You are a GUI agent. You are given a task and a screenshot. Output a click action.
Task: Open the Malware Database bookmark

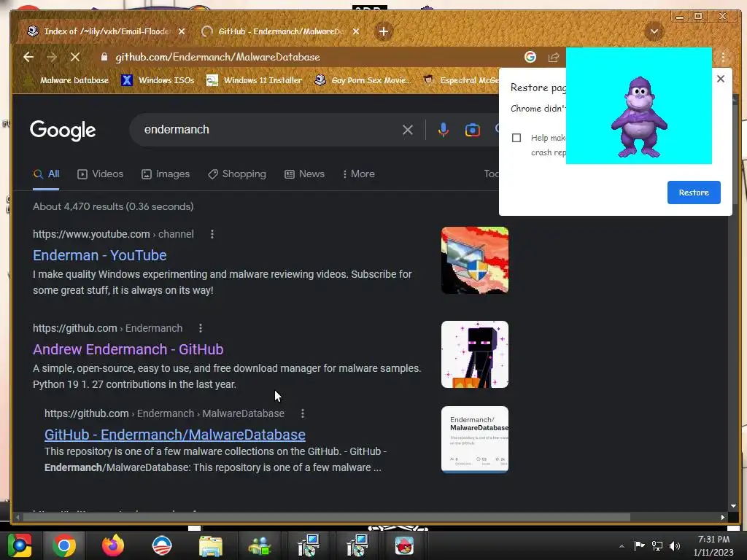pos(66,80)
